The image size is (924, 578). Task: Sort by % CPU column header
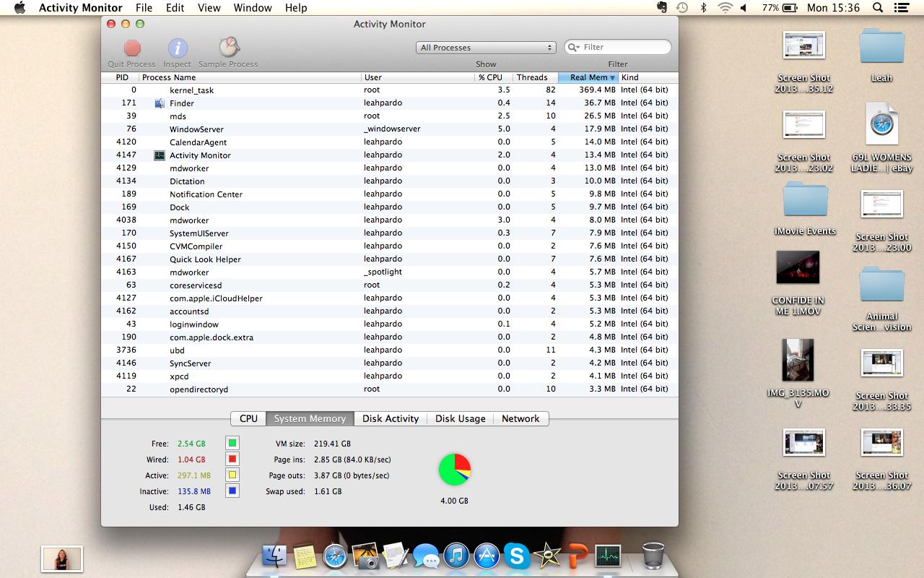(x=492, y=77)
